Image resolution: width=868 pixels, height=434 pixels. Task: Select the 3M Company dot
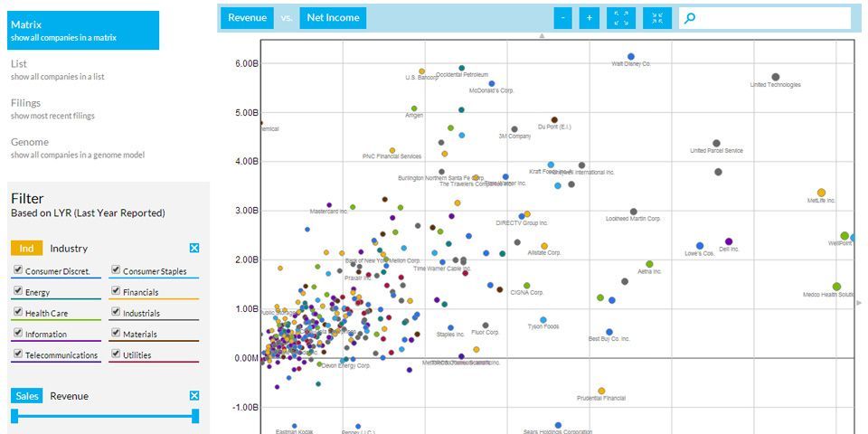514,129
